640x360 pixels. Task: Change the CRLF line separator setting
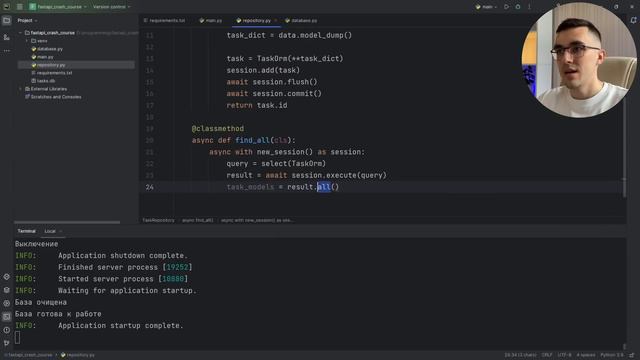(547, 355)
